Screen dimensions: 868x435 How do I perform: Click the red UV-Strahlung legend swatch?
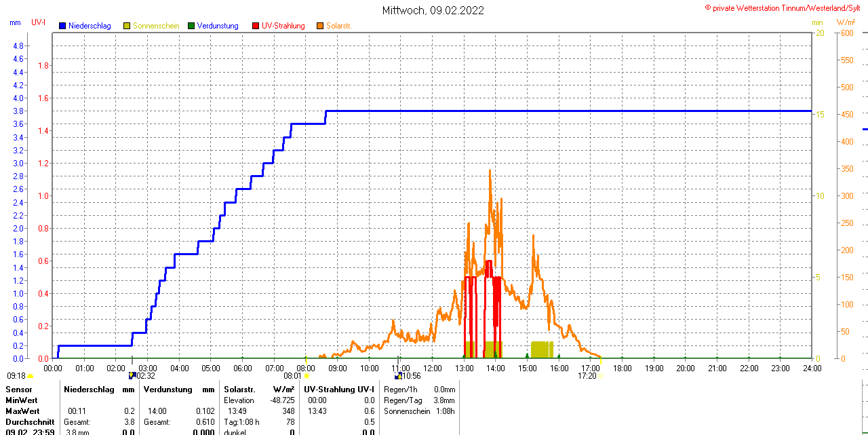pos(256,26)
